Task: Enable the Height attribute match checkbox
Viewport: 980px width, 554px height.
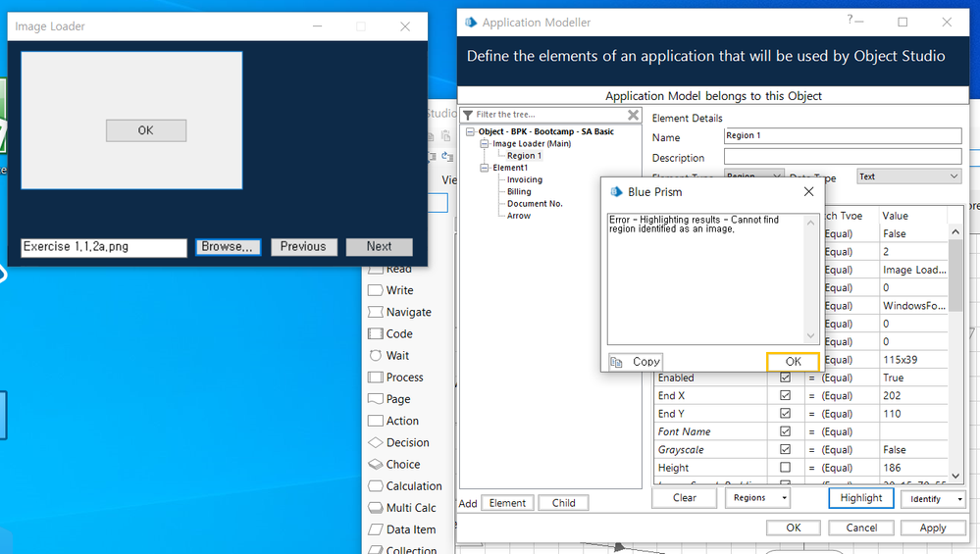Action: point(785,467)
